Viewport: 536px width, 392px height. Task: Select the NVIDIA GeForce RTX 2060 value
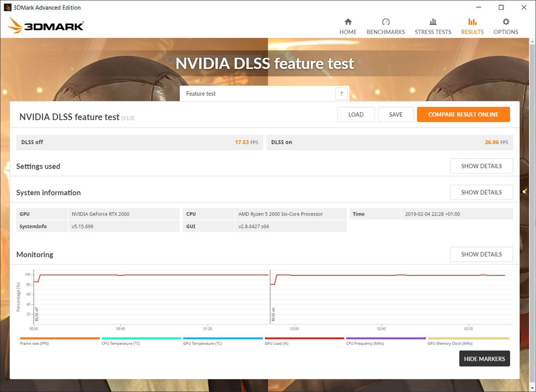coord(124,214)
